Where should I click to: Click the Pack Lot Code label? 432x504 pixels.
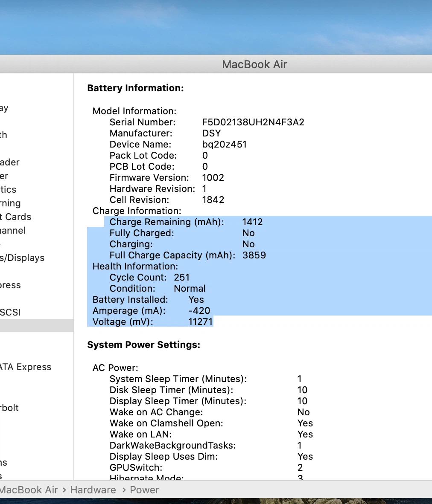pos(143,155)
